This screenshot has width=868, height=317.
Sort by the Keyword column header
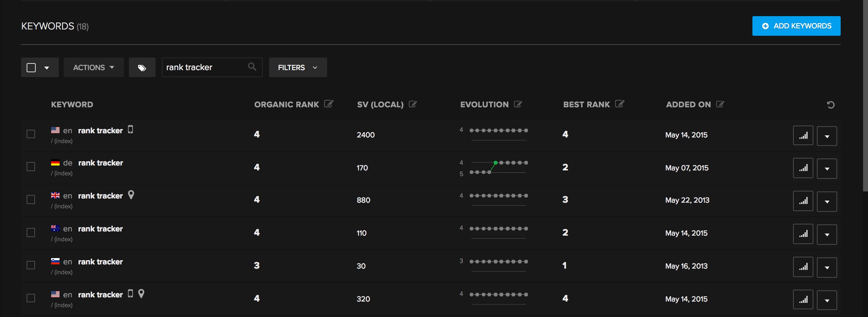tap(72, 104)
